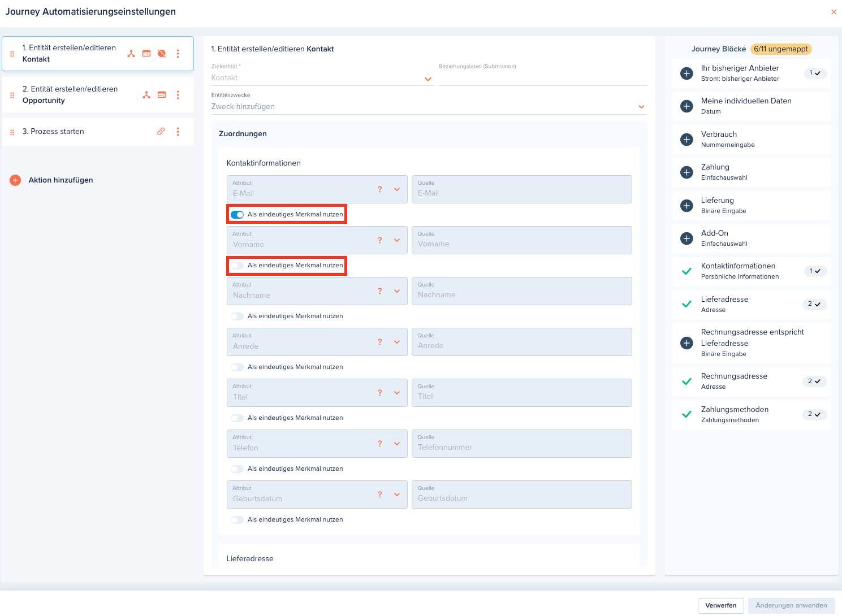Click crossed-out icon in Kontakt action row

pos(162,54)
